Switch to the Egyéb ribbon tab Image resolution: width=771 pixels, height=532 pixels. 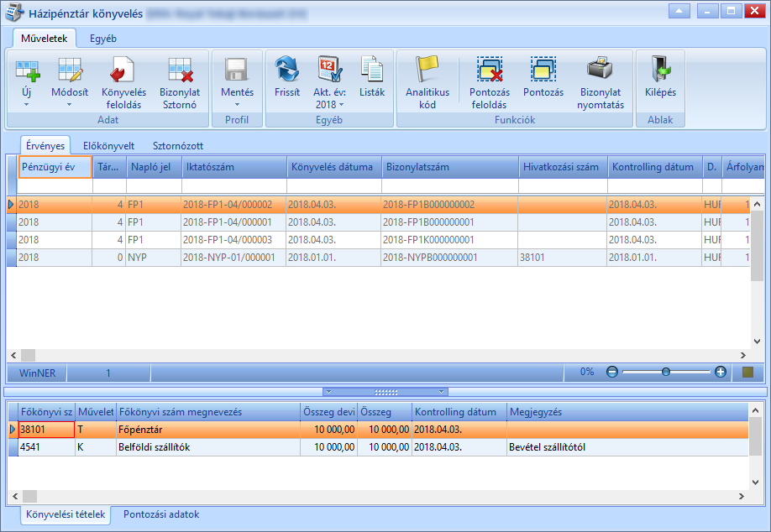(103, 39)
